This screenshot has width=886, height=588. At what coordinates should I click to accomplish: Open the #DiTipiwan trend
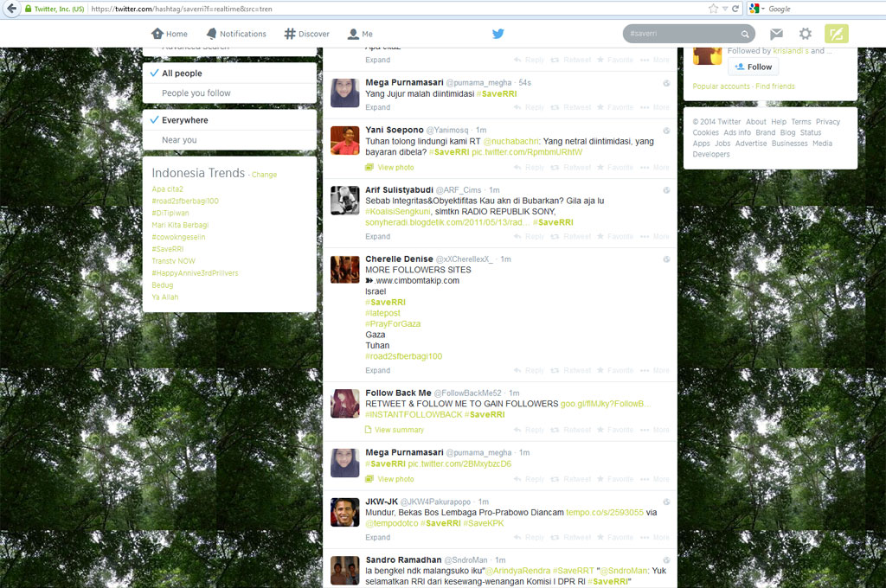coord(170,213)
